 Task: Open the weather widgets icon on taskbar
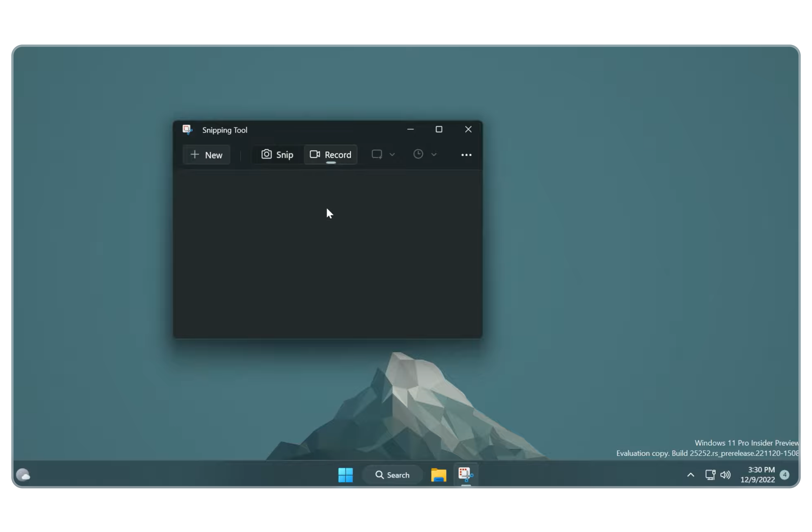23,475
